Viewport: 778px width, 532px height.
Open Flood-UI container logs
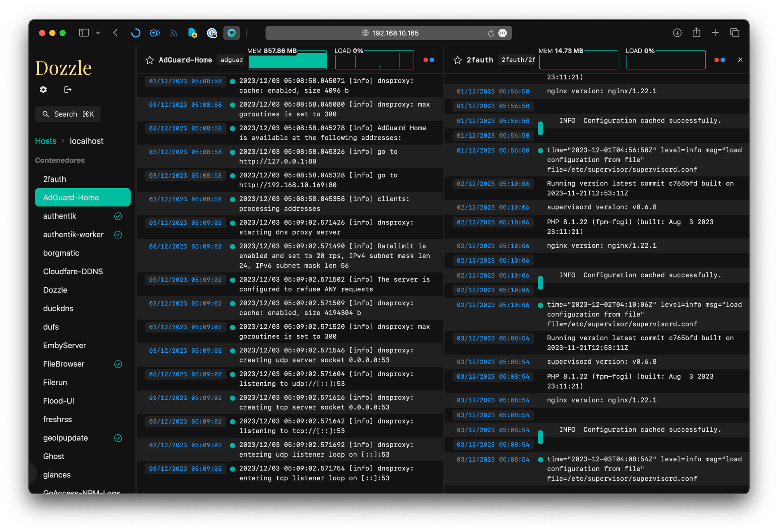tap(82, 401)
